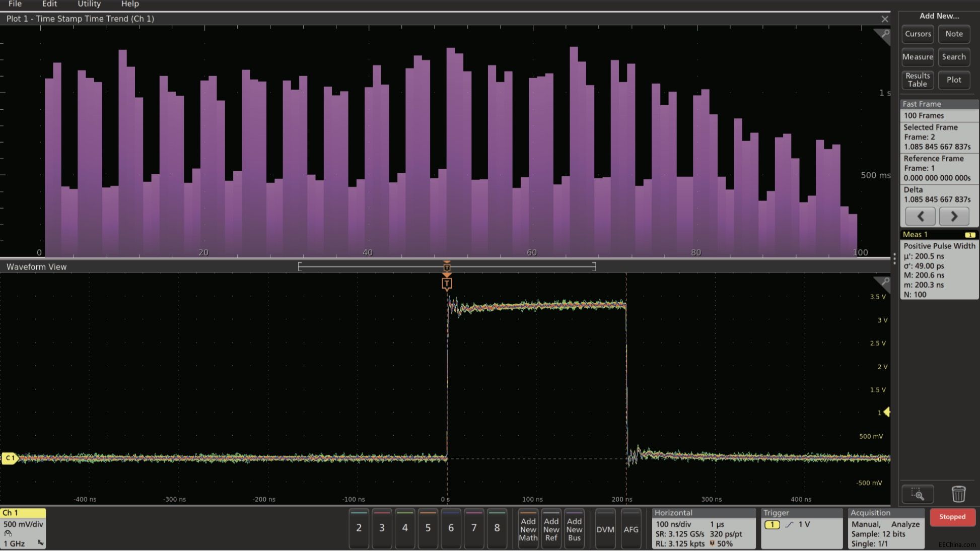The image size is (980, 551).
Task: Open the Meas 1 Positive Pulse Width badge
Action: pyautogui.click(x=939, y=264)
